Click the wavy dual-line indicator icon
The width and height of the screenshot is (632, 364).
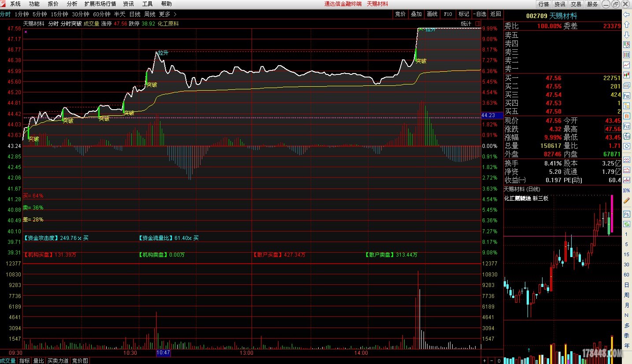click(x=626, y=159)
